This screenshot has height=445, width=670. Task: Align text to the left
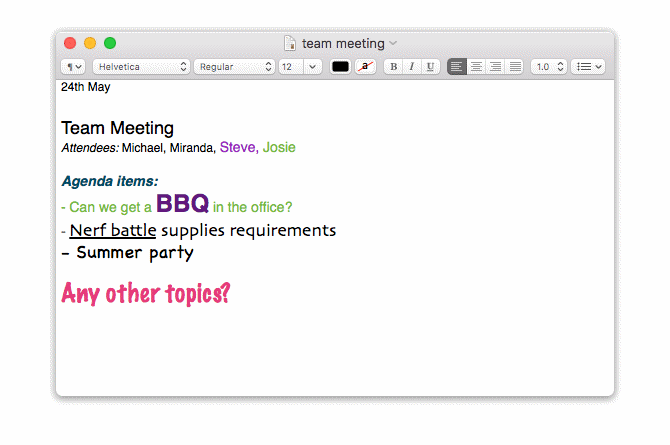[x=457, y=67]
